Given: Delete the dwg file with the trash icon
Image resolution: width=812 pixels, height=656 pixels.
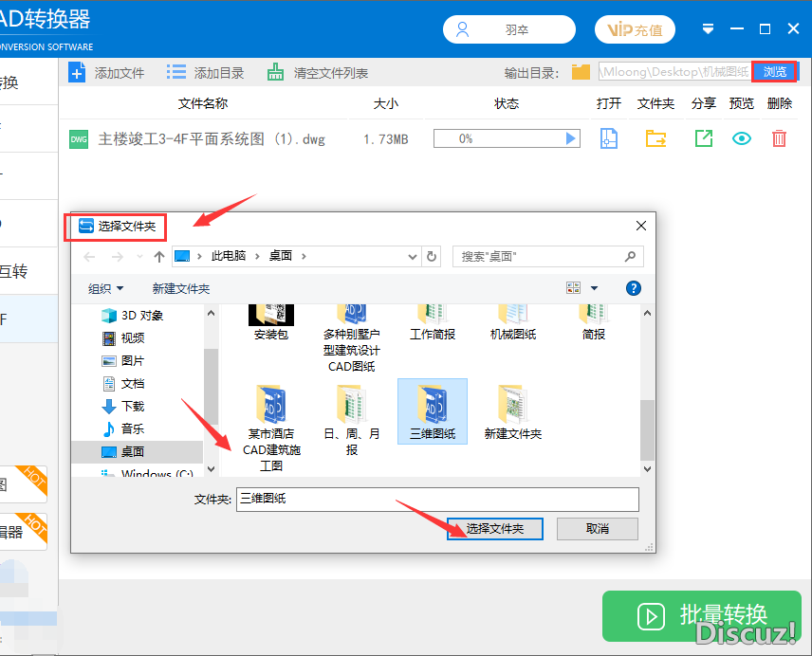Looking at the screenshot, I should pos(779,139).
